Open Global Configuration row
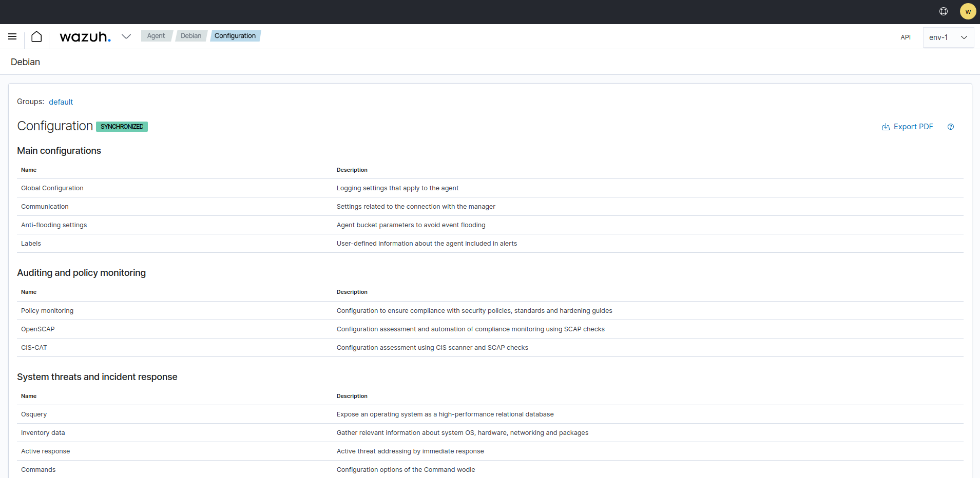Image resolution: width=980 pixels, height=478 pixels. 490,188
